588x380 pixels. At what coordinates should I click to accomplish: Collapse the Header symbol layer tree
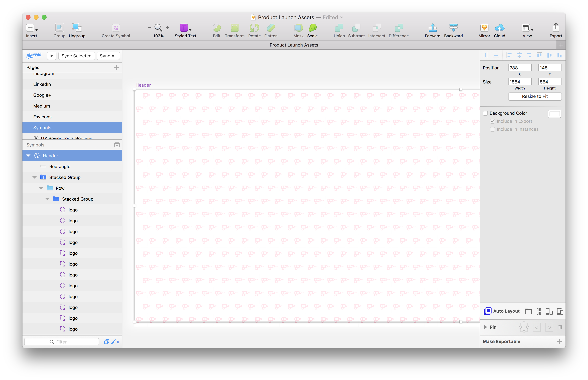click(x=28, y=156)
